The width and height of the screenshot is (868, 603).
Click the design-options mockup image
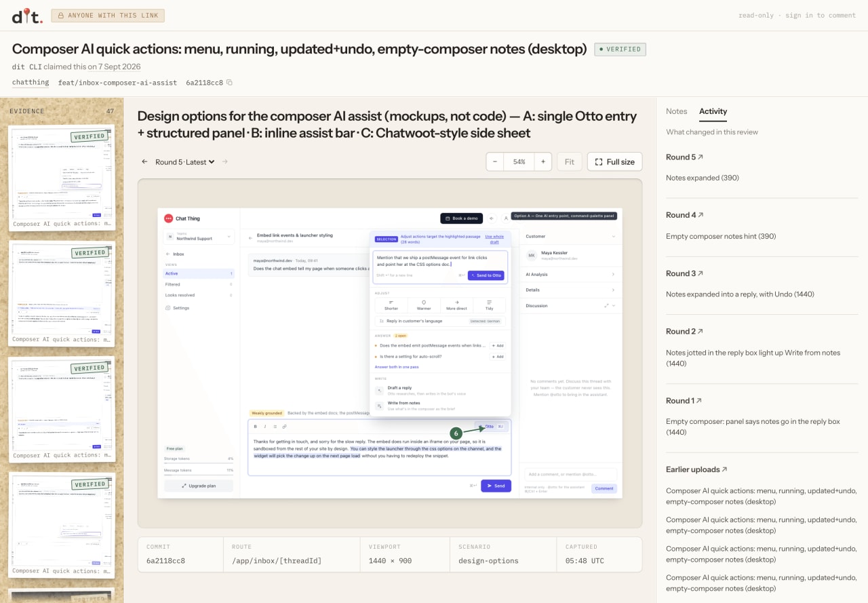[390, 353]
